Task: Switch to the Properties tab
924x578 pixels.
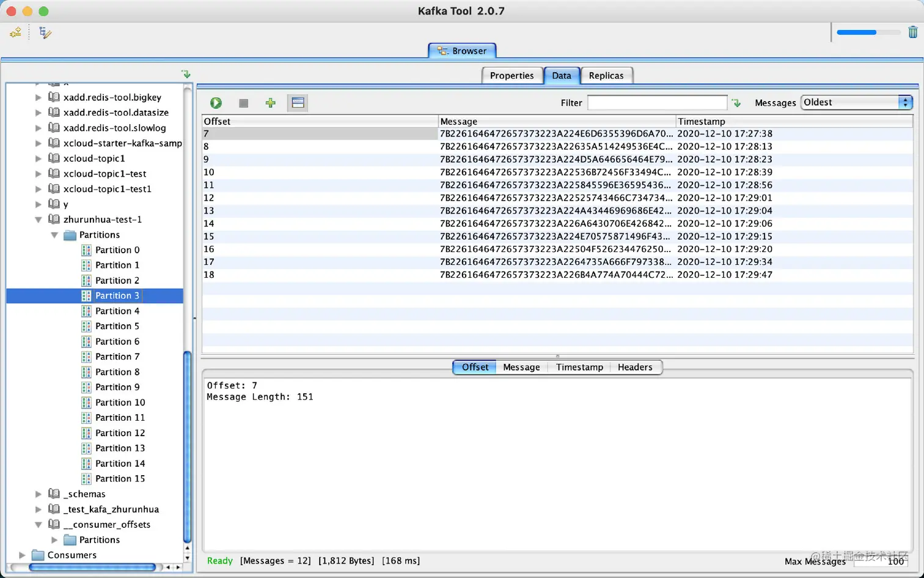Action: [x=512, y=75]
